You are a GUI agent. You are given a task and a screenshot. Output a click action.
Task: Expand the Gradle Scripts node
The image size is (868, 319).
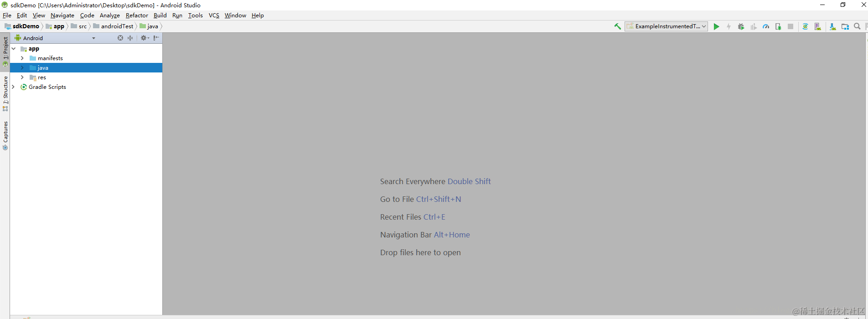13,87
